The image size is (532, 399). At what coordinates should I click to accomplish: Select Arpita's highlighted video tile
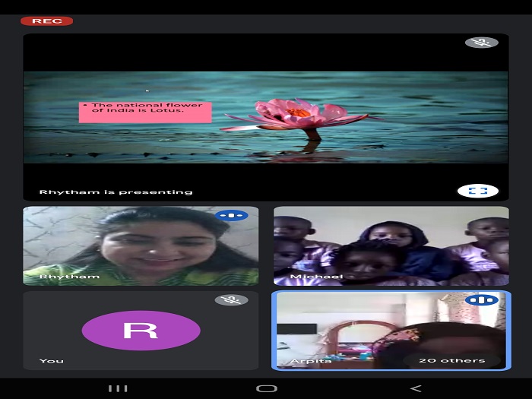(391, 331)
